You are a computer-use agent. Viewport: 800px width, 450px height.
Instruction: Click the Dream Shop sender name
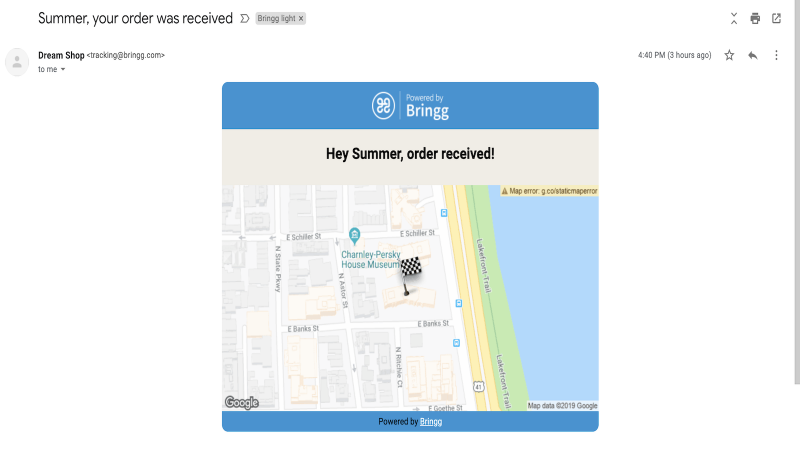point(61,55)
